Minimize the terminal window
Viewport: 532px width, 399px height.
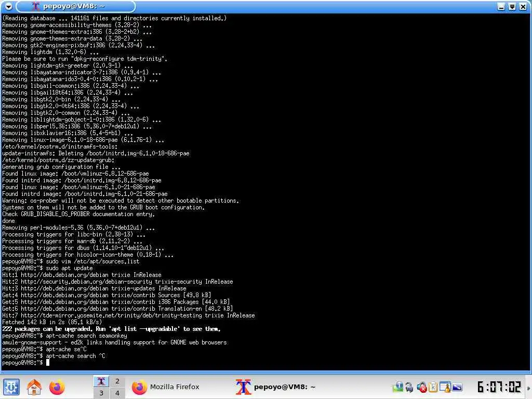(x=501, y=6)
